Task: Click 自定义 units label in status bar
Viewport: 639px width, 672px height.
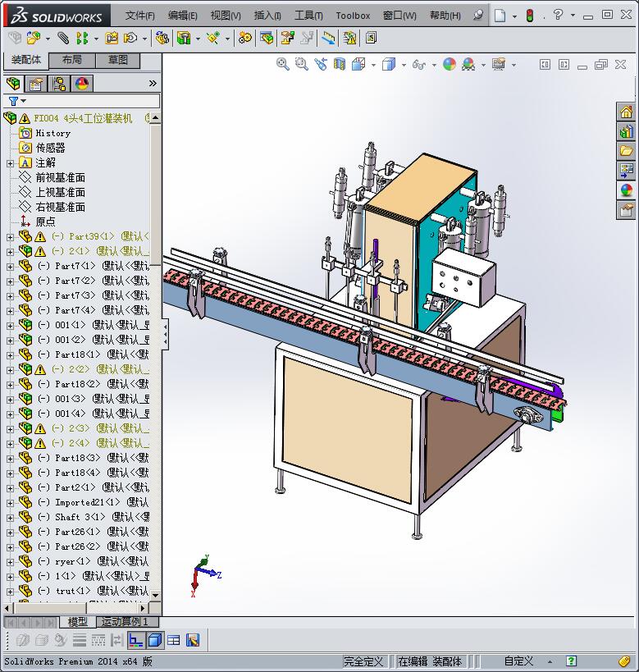Action: tap(518, 661)
